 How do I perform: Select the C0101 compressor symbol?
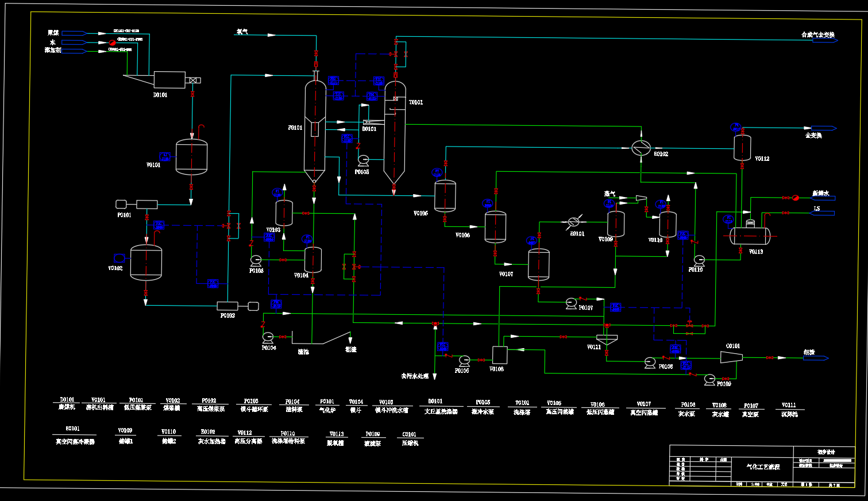731,357
